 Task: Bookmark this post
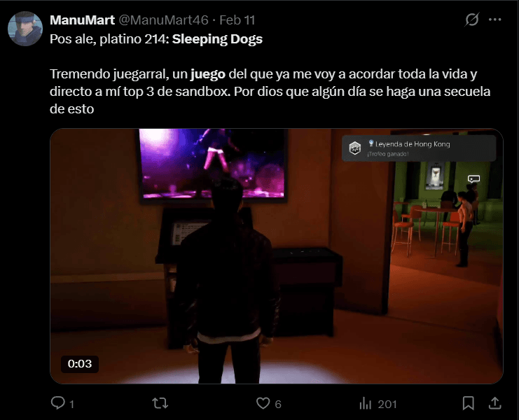pos(469,403)
